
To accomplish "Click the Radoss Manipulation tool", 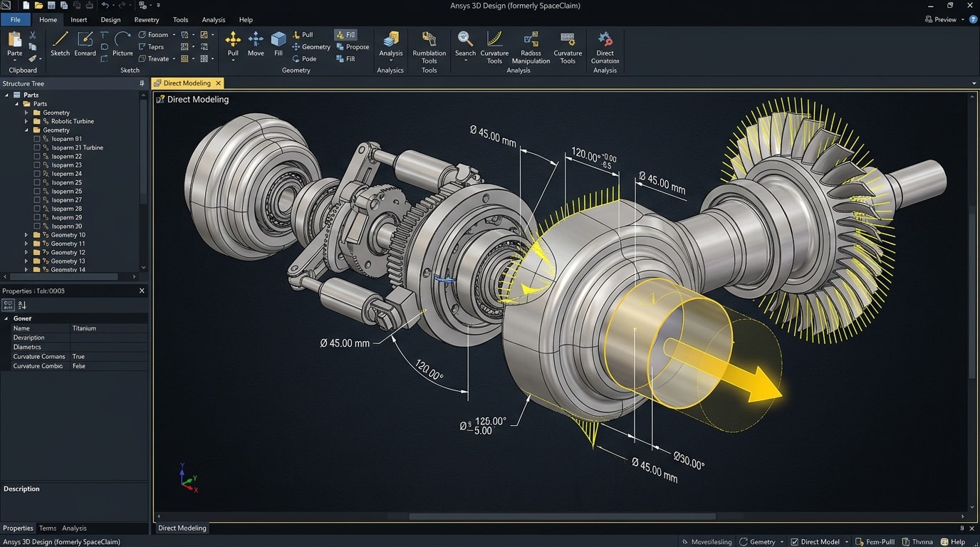I will pos(531,48).
